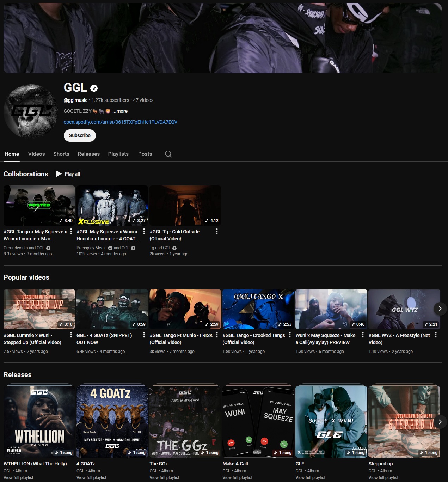This screenshot has width=448, height=482.
Task: Click the channel banner image
Action: [222, 38]
